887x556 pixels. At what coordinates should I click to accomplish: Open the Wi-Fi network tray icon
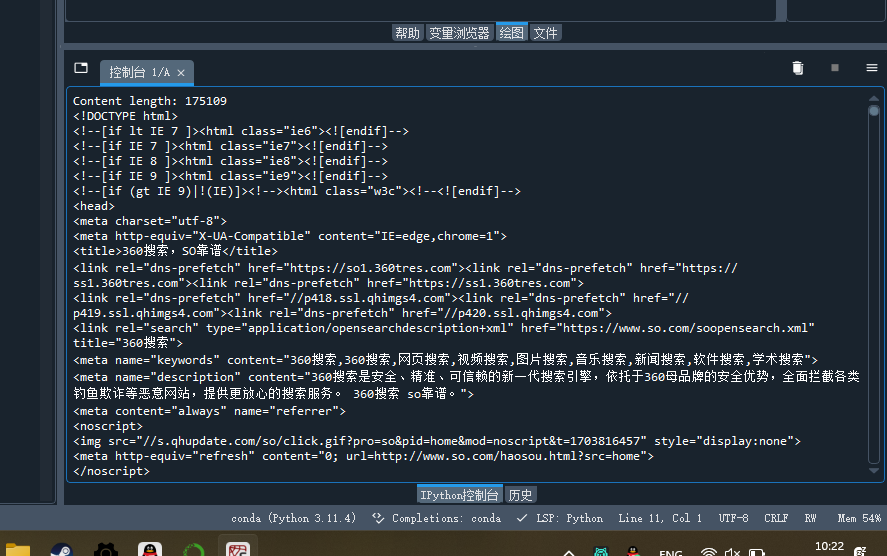(708, 551)
